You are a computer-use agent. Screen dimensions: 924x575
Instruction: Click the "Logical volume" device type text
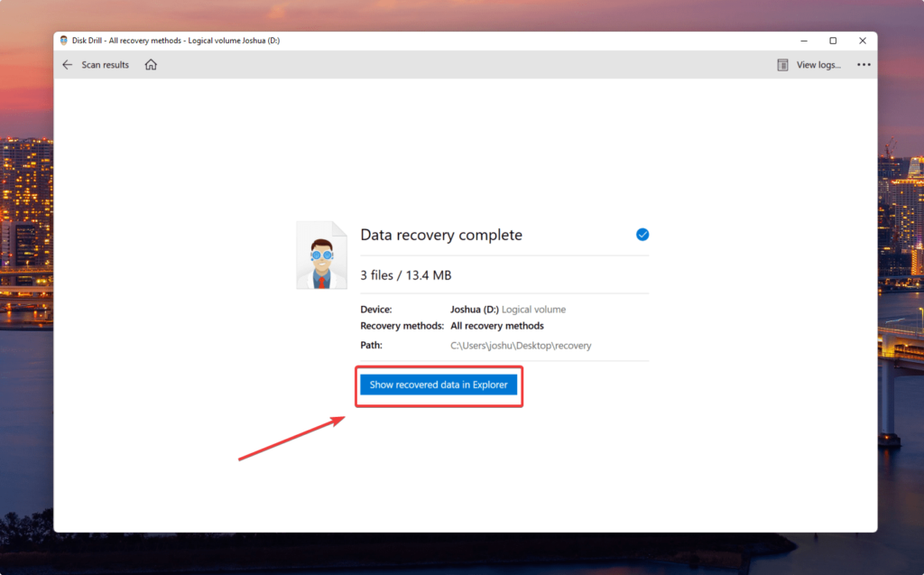533,310
